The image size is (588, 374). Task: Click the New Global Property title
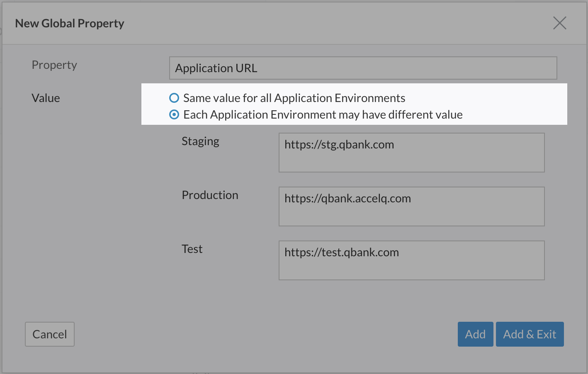click(70, 24)
